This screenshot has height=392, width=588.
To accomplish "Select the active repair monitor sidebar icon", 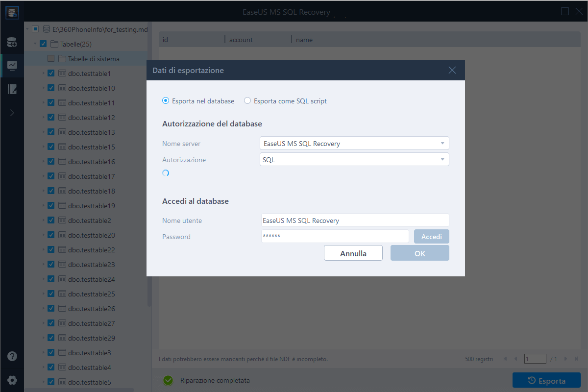I will [x=12, y=65].
